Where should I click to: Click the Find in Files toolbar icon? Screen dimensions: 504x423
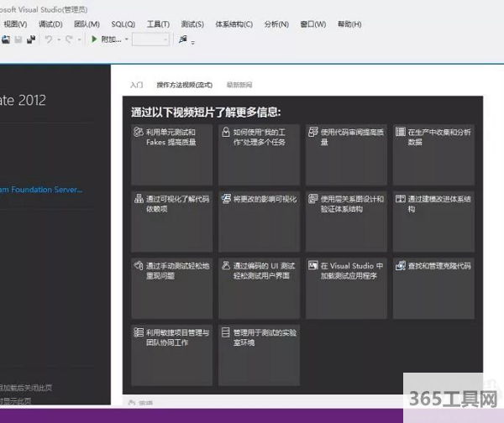point(182,39)
